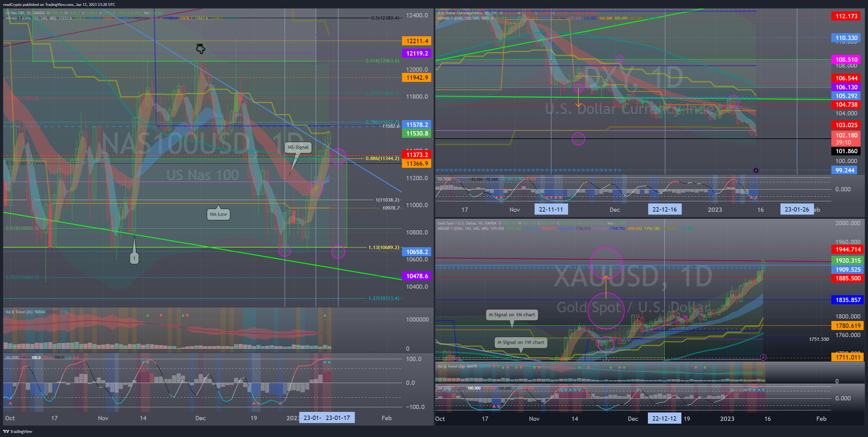Click the orange 1711.011 label on gold axis
This screenshot has width=868, height=437.
pyautogui.click(x=848, y=357)
